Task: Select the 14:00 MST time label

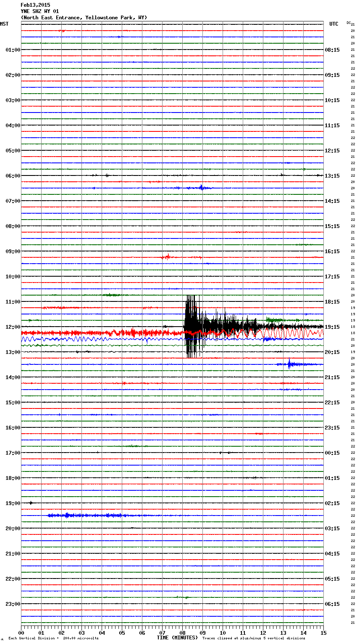Action: pos(13,377)
